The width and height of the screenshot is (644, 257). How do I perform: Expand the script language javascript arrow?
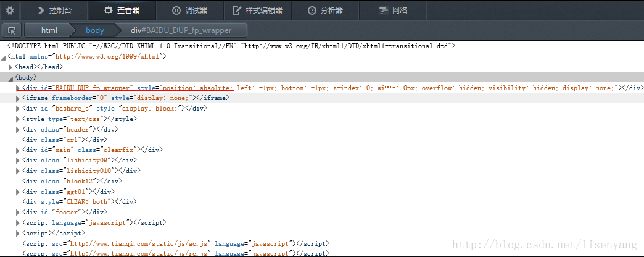(x=18, y=223)
